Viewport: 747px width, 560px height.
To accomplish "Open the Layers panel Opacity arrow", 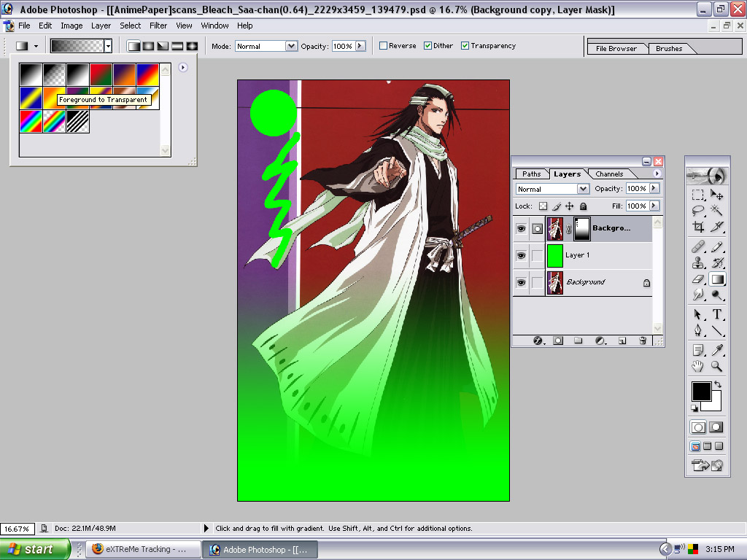I will click(654, 189).
